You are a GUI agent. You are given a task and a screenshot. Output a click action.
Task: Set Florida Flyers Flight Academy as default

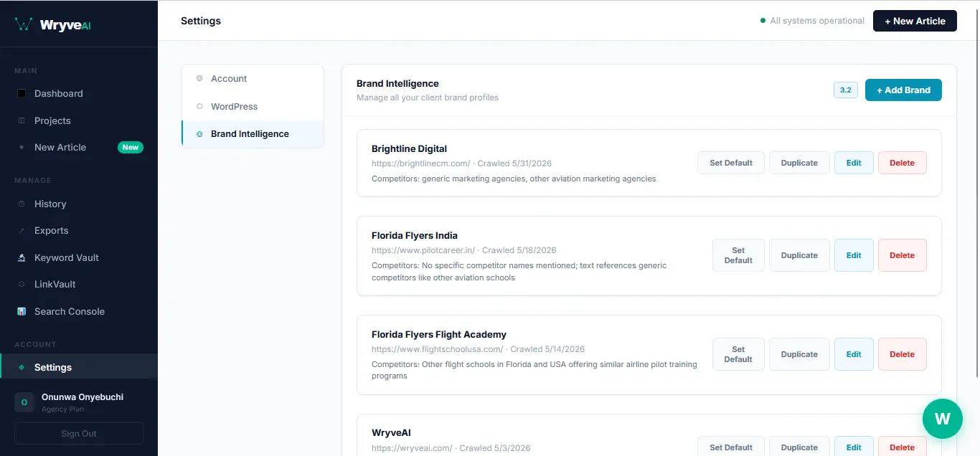(x=738, y=354)
